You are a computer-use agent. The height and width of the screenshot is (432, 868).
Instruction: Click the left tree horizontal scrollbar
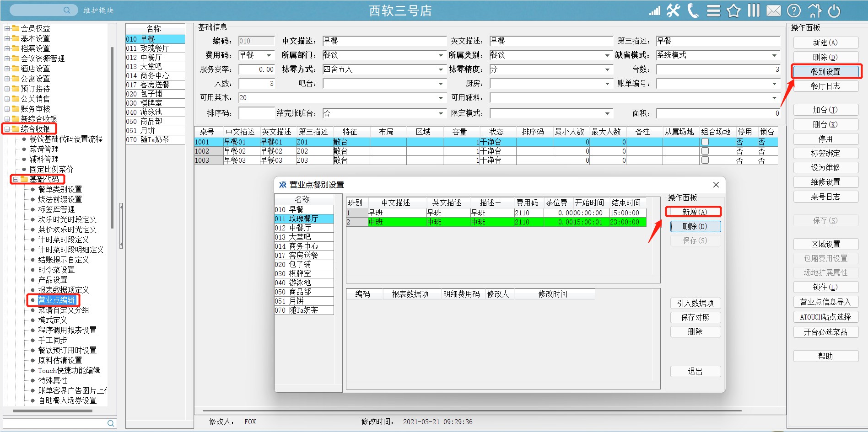point(53,411)
